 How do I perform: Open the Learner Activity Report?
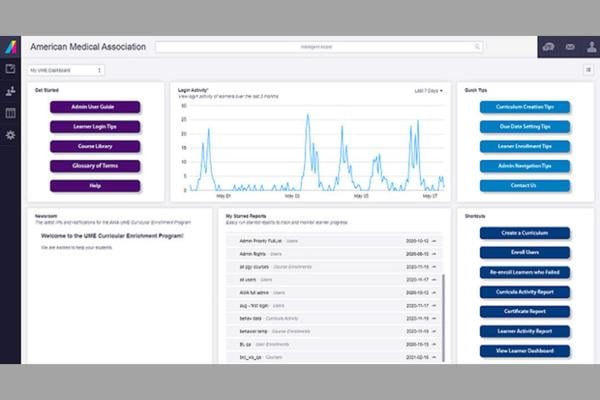pos(525,331)
